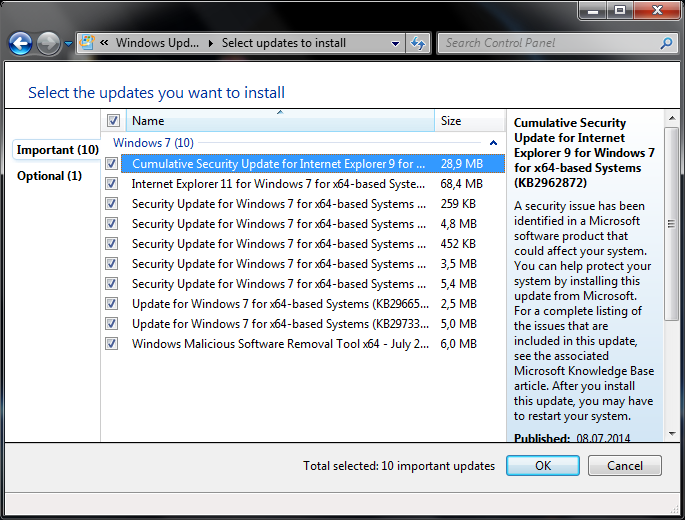Switch to the Optional (1) tab
The image size is (685, 520).
click(x=49, y=176)
